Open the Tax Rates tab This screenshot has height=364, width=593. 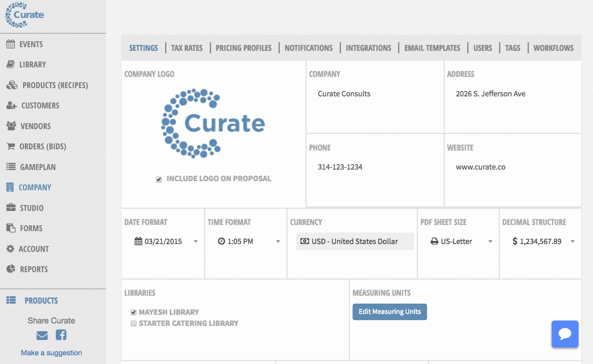click(187, 48)
